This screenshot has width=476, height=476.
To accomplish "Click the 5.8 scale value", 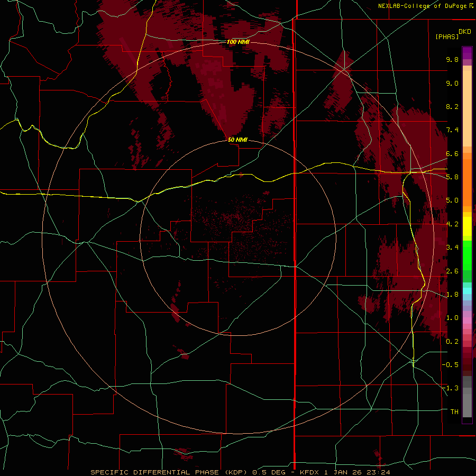I will tap(452, 177).
